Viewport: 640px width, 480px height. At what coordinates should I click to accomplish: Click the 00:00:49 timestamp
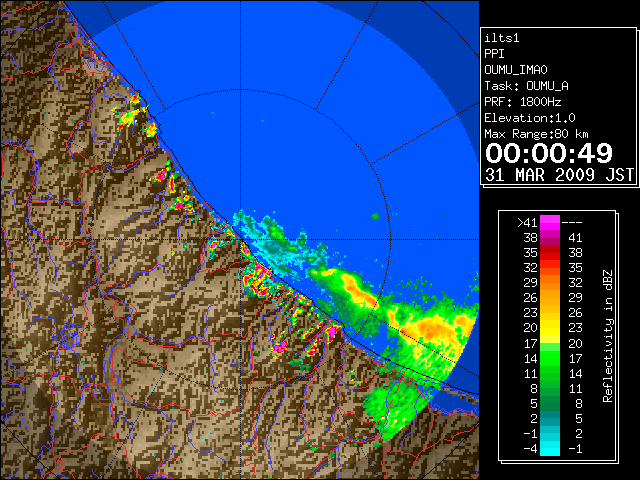coord(549,153)
